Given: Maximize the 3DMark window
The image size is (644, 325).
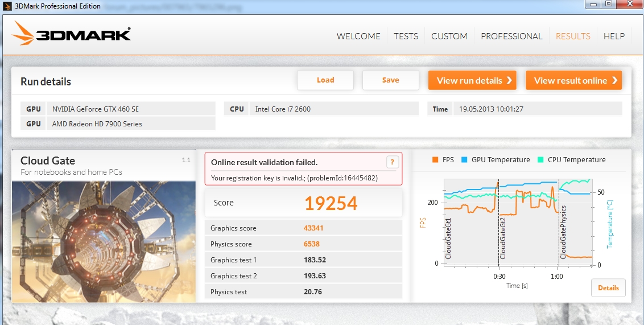Looking at the screenshot, I should 609,3.
